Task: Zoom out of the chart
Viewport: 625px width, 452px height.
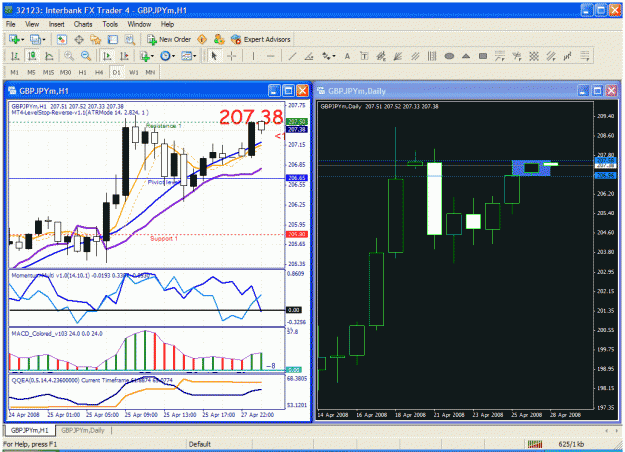Action: point(86,56)
